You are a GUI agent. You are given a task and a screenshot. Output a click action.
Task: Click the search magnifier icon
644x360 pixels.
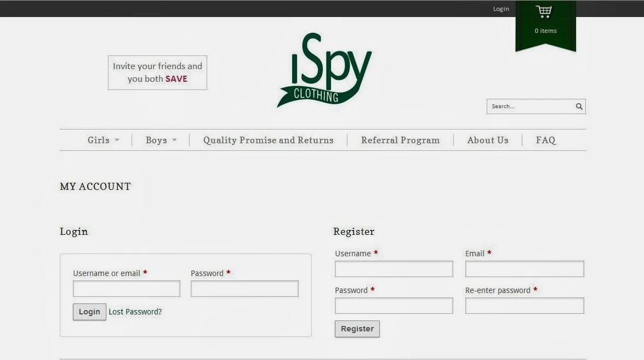point(579,106)
